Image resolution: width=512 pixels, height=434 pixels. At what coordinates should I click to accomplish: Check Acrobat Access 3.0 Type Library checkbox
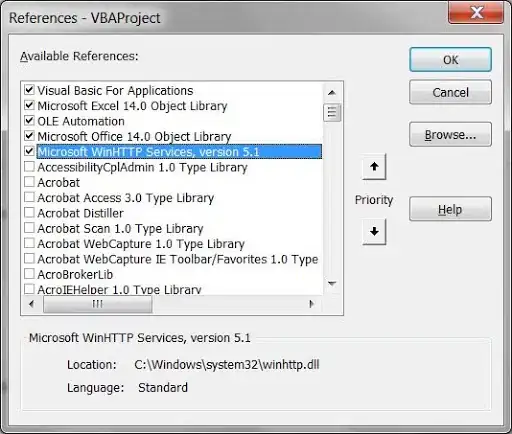(29, 197)
